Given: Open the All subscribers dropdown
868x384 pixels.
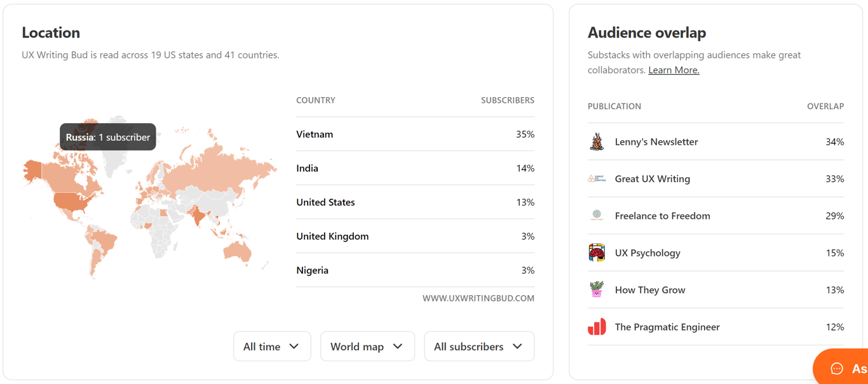Looking at the screenshot, I should [479, 347].
